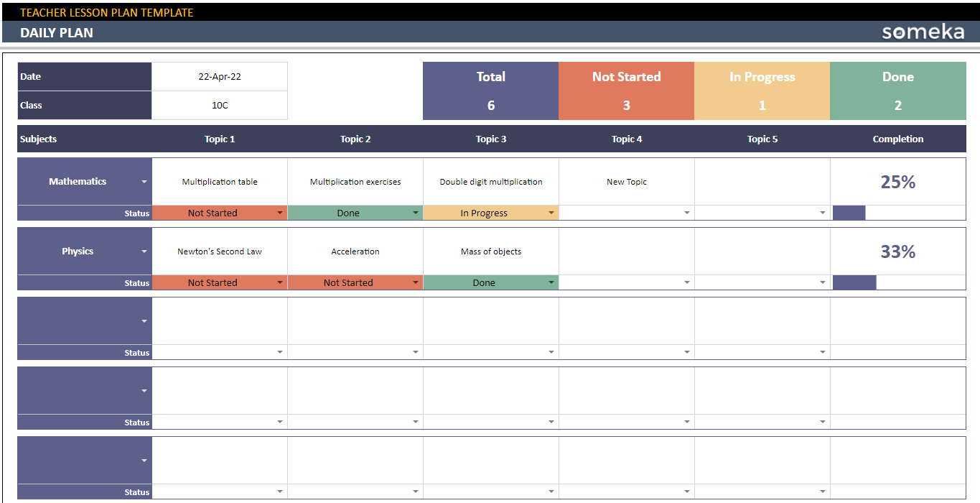Select the Class cell showing 10C
The width and height of the screenshot is (980, 503).
[x=219, y=104]
